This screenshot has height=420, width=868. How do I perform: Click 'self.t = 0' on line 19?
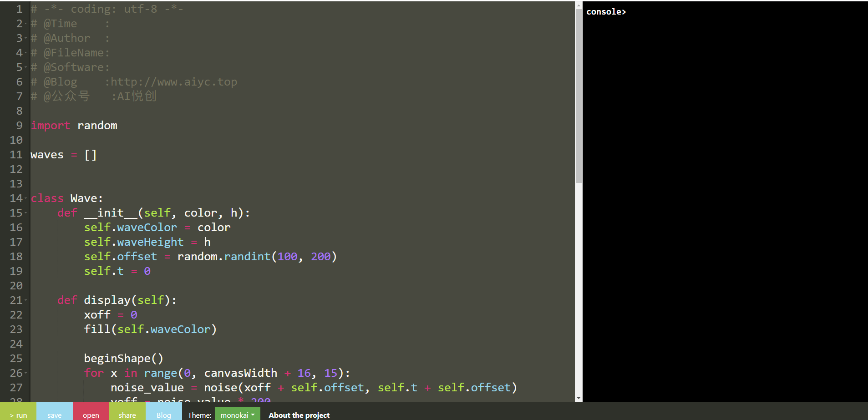(x=117, y=271)
